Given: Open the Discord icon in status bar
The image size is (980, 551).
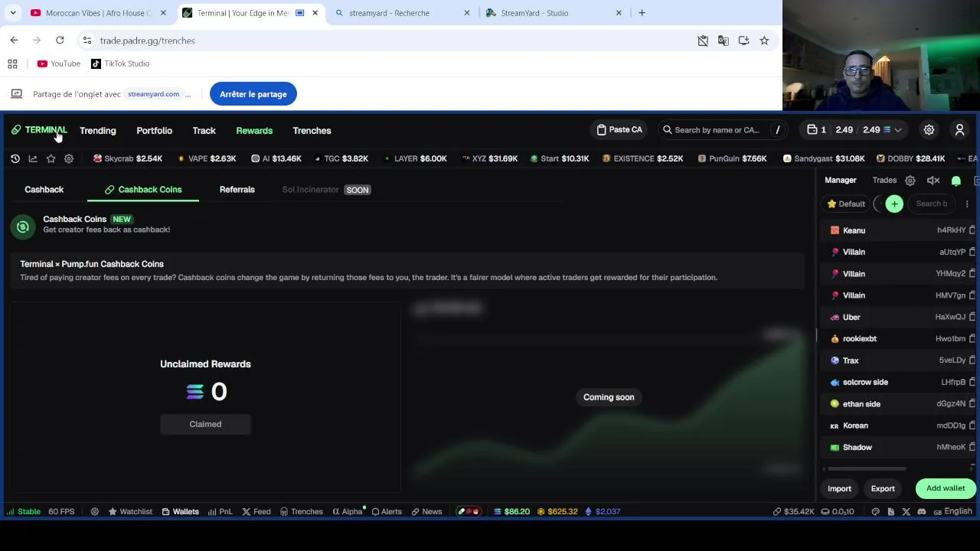Looking at the screenshot, I should pyautogui.click(x=922, y=511).
